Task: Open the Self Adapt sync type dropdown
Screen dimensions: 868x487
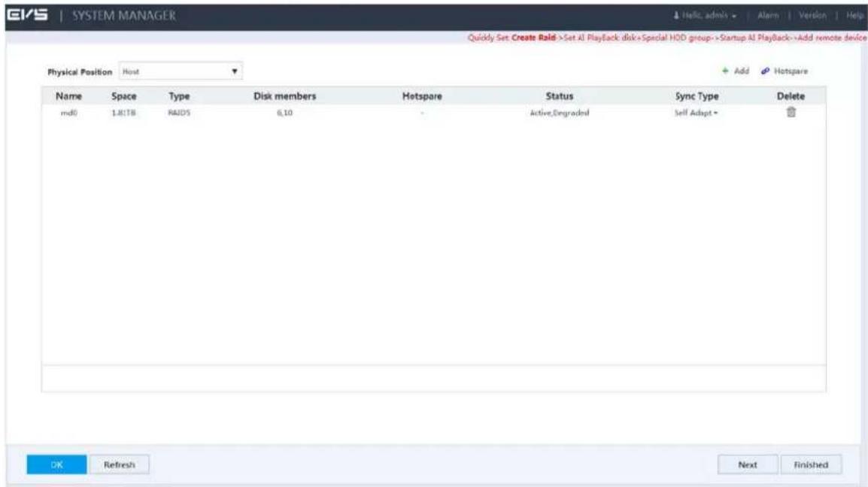Action: 696,113
